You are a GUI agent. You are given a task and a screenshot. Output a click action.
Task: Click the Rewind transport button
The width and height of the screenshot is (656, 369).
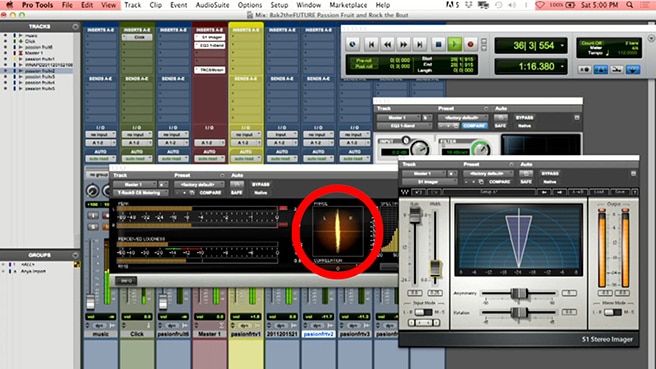pyautogui.click(x=387, y=44)
